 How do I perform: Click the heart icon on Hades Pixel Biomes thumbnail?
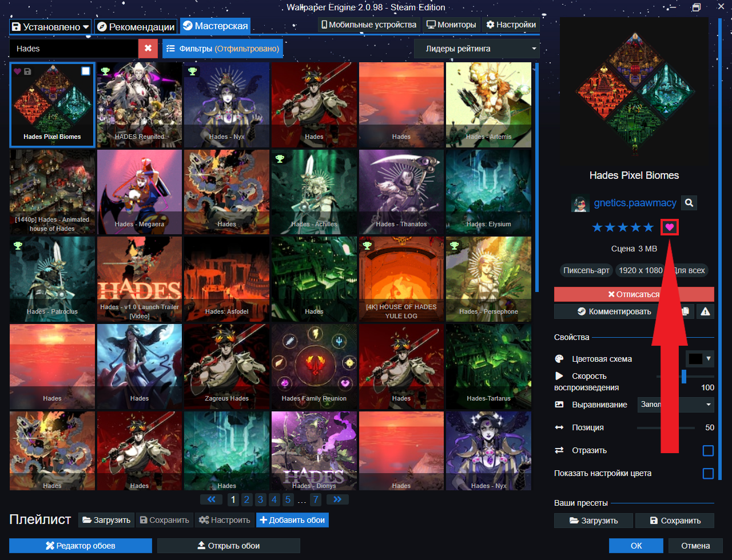pyautogui.click(x=17, y=71)
